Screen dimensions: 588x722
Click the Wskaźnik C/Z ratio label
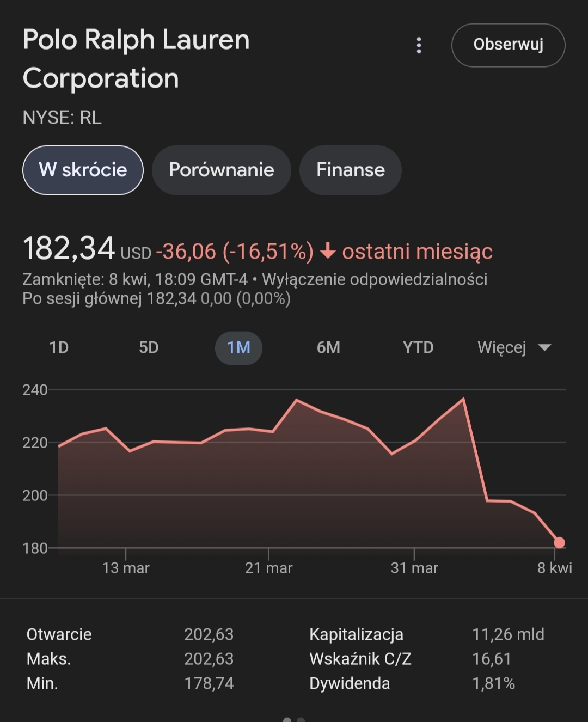[x=360, y=659]
